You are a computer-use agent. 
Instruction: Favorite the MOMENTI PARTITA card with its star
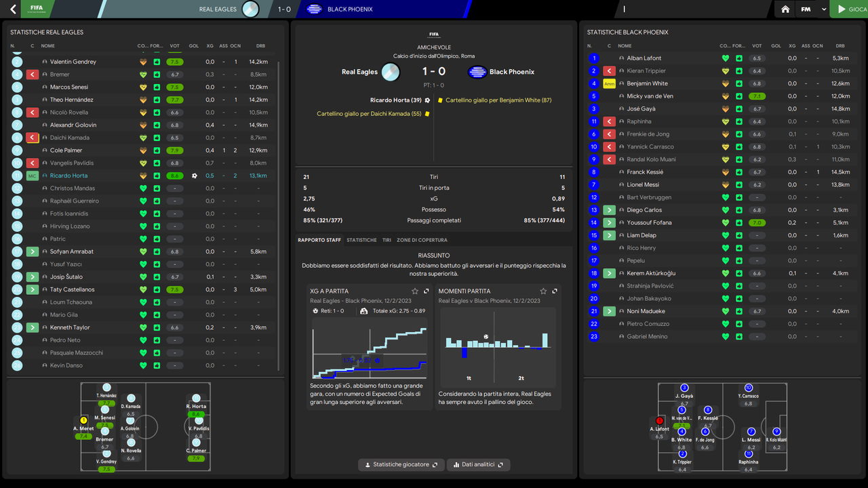(x=543, y=291)
